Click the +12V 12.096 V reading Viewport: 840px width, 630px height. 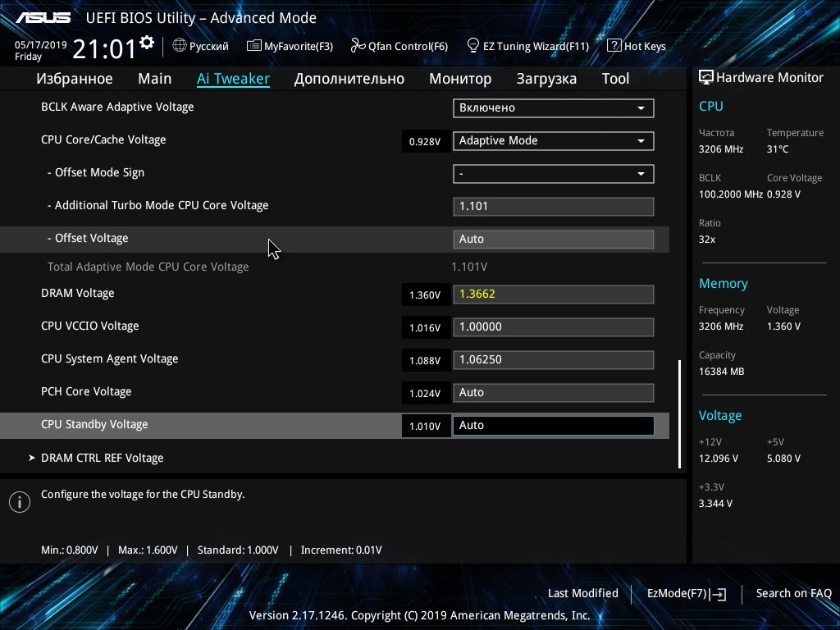pos(719,459)
